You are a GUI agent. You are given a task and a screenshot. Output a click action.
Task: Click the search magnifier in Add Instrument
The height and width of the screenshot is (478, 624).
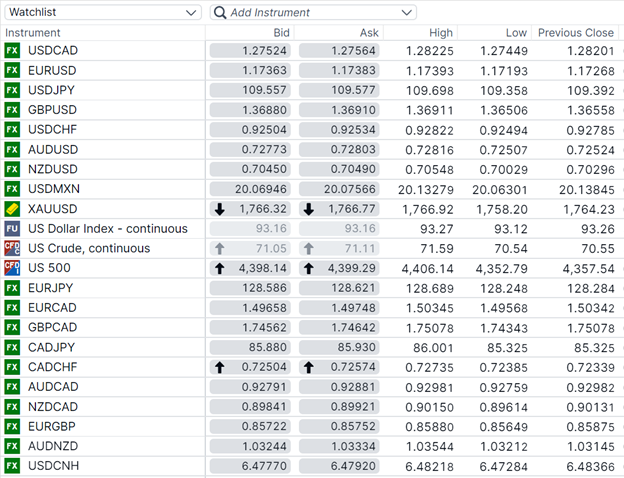click(x=220, y=13)
